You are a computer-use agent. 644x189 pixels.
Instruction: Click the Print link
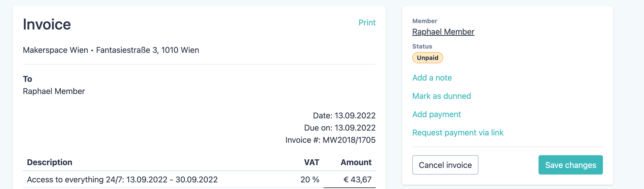click(x=367, y=23)
